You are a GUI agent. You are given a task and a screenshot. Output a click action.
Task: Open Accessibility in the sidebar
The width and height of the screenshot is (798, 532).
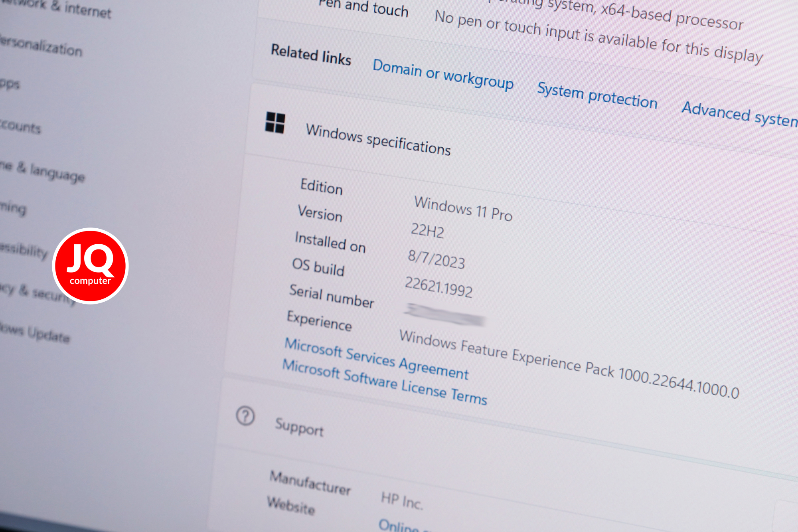click(23, 250)
